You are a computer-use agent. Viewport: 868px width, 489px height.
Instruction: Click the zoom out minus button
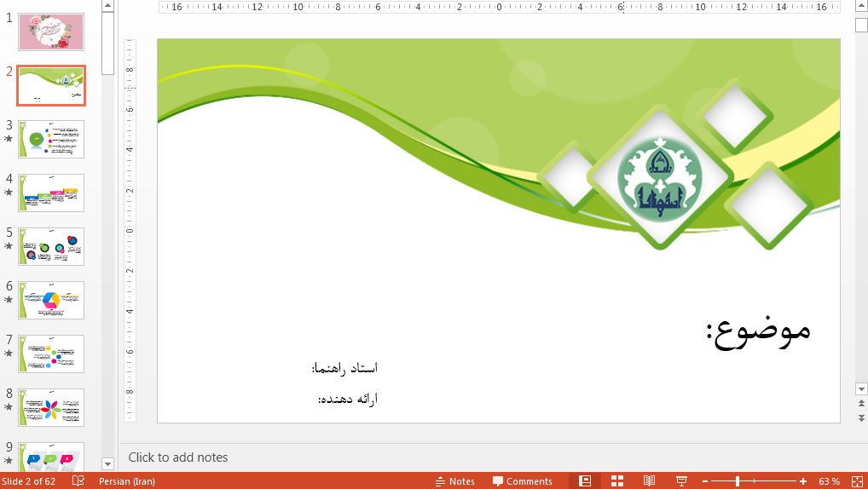coord(706,481)
